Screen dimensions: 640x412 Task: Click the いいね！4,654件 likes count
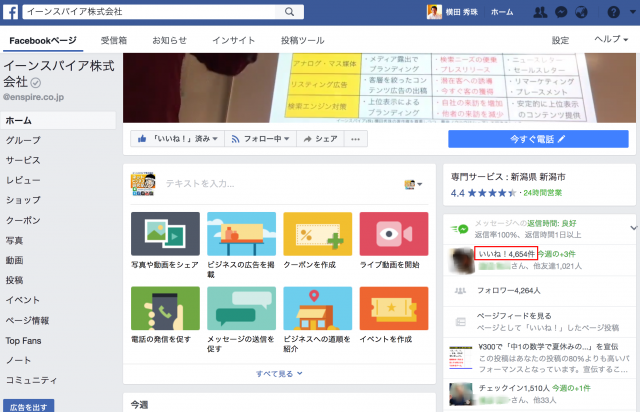(506, 254)
